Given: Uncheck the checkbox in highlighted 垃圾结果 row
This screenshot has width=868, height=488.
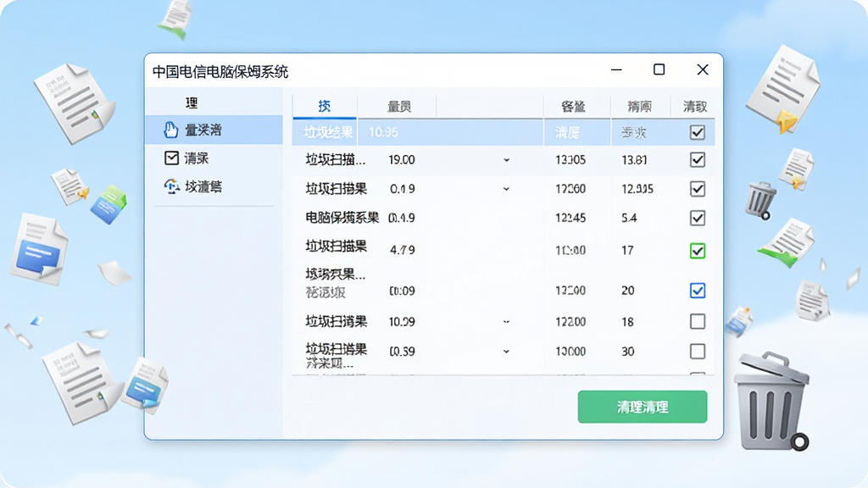Looking at the screenshot, I should tap(698, 132).
